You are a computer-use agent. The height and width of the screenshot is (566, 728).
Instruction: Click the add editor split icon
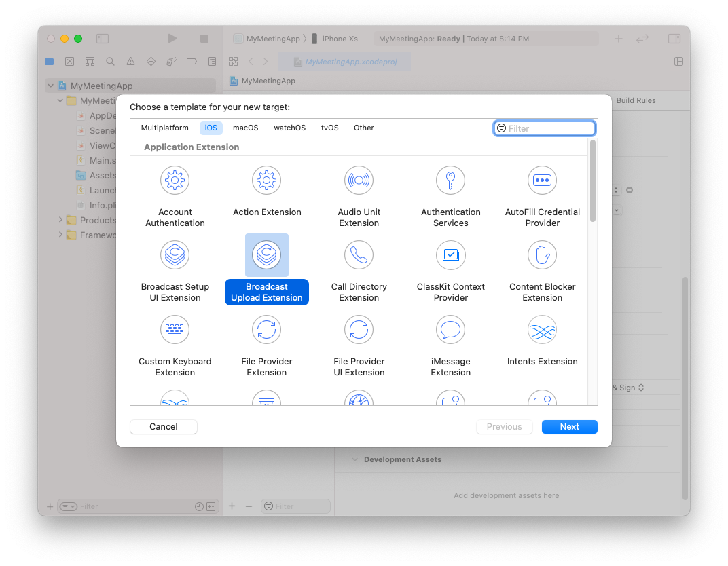(x=679, y=61)
